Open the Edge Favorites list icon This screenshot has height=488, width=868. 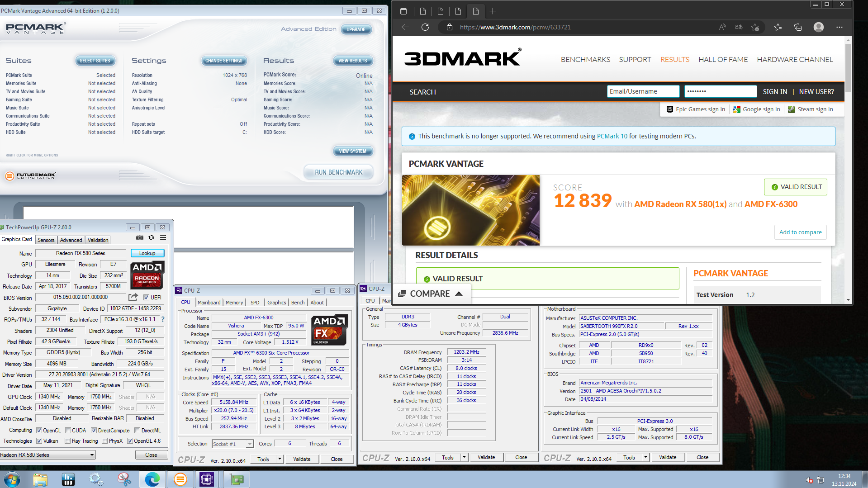(x=778, y=27)
